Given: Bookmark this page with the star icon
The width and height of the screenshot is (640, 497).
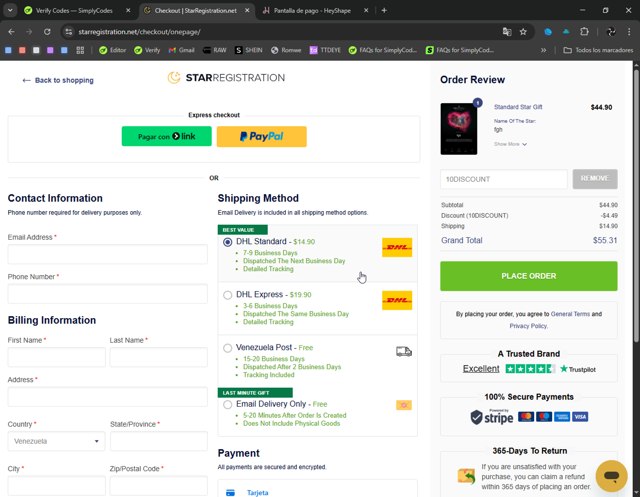Looking at the screenshot, I should tap(523, 32).
